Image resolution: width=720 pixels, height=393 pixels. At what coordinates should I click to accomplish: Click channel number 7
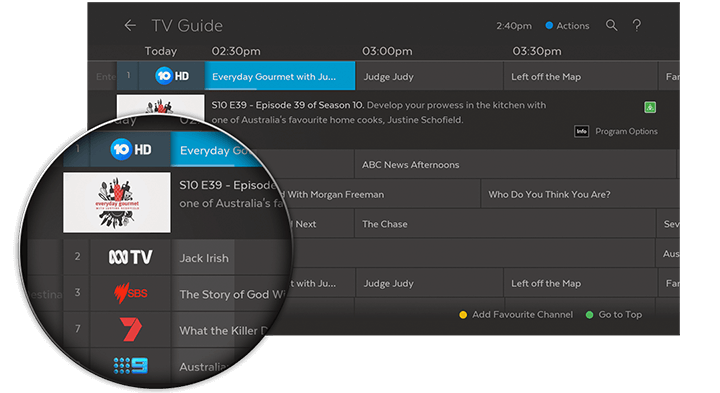(x=77, y=329)
